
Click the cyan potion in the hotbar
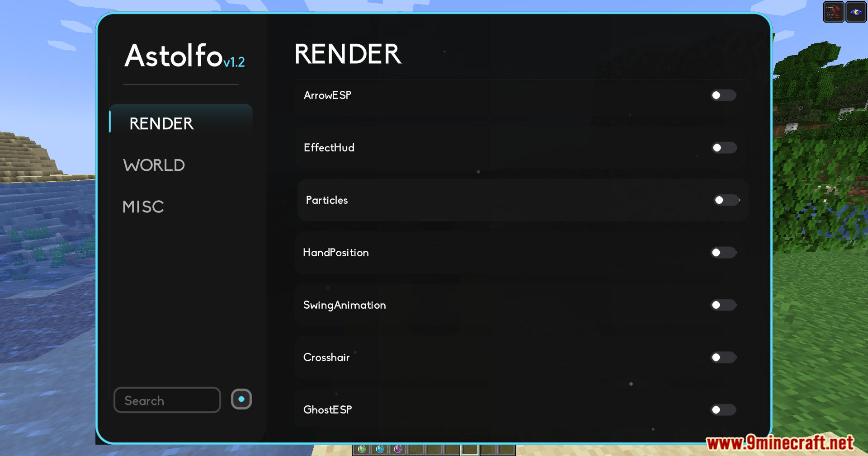[x=380, y=449]
